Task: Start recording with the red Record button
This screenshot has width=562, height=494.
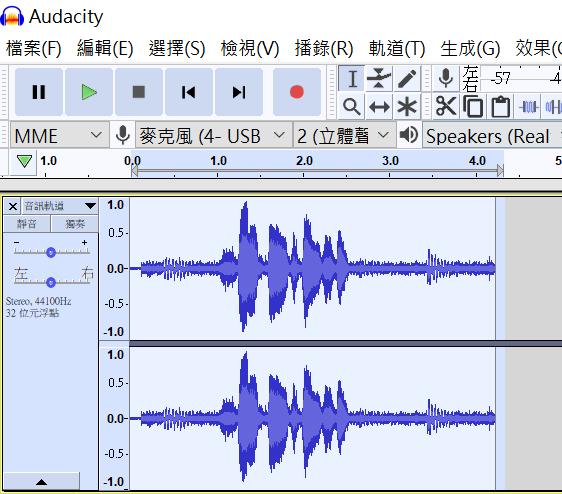Action: 297,92
